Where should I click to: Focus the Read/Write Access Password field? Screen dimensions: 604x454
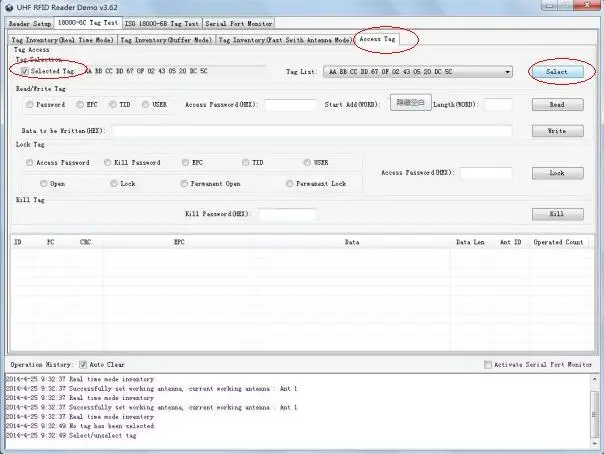click(290, 104)
